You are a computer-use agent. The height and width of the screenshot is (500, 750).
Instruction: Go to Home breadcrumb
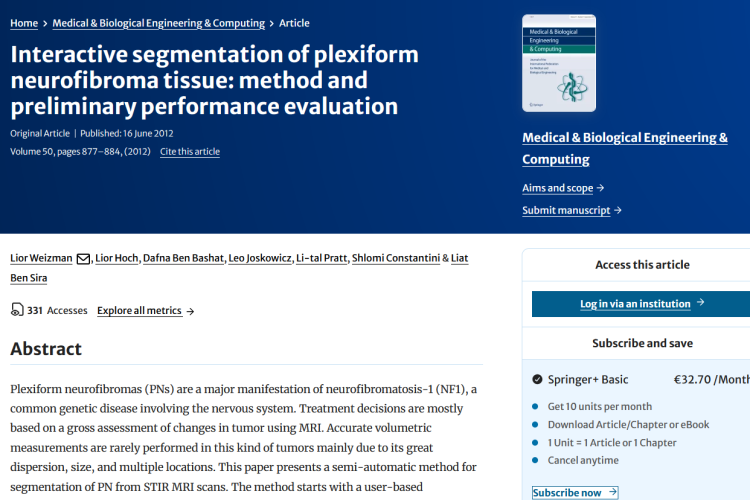pyautogui.click(x=24, y=23)
